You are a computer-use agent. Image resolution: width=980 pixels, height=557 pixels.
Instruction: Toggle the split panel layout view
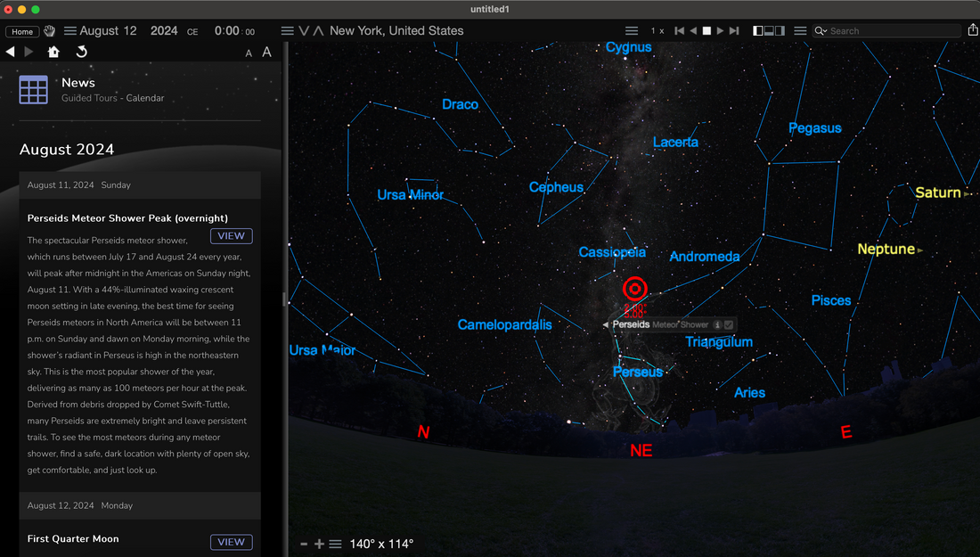767,29
